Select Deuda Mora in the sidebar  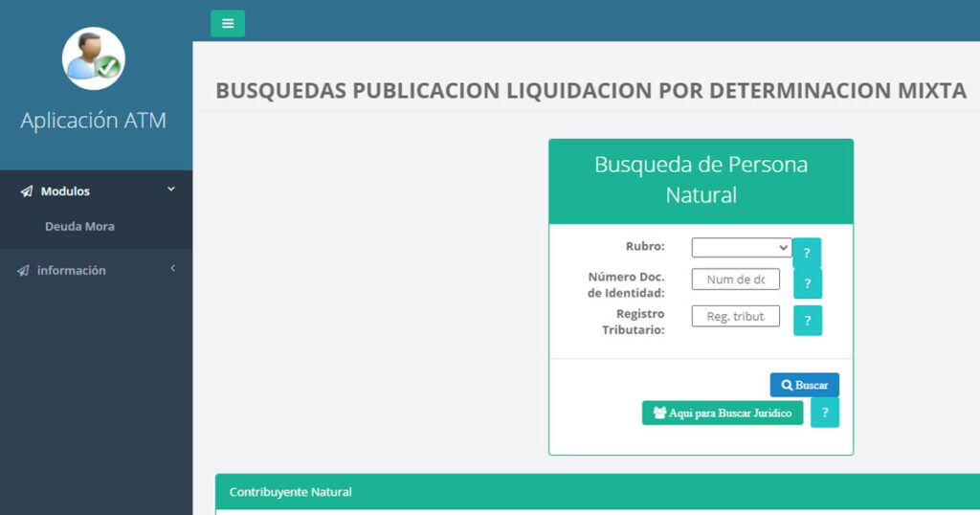pyautogui.click(x=79, y=227)
